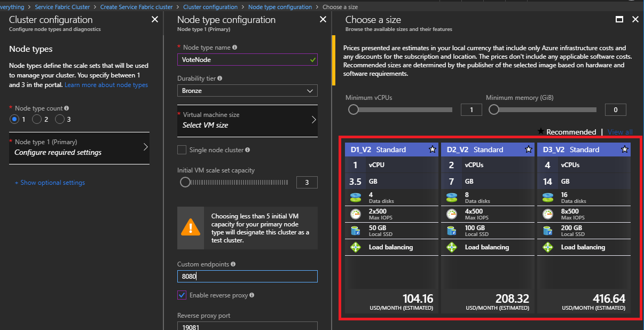Enable the Single node cluster checkbox
This screenshot has height=330, width=644.
(x=182, y=150)
